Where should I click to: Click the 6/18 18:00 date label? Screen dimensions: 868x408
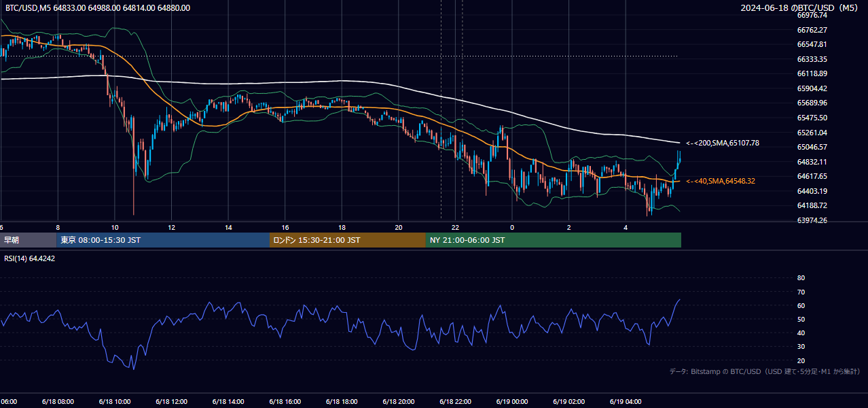click(x=342, y=402)
